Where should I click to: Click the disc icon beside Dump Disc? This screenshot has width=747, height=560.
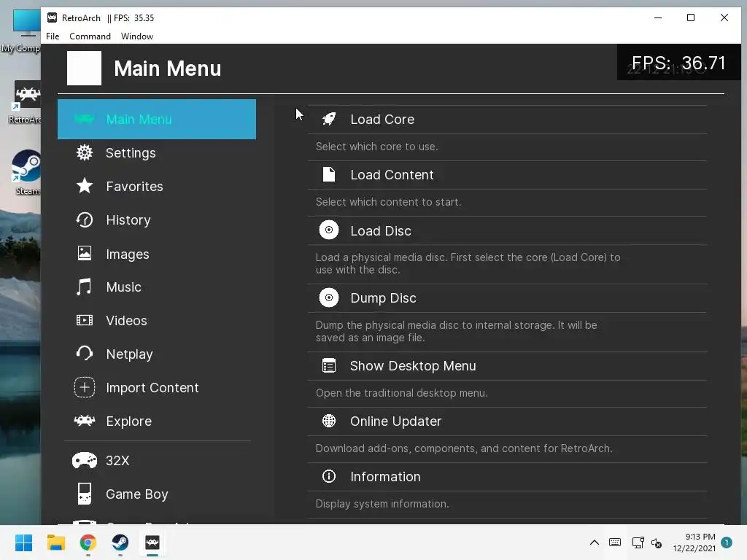(x=329, y=297)
